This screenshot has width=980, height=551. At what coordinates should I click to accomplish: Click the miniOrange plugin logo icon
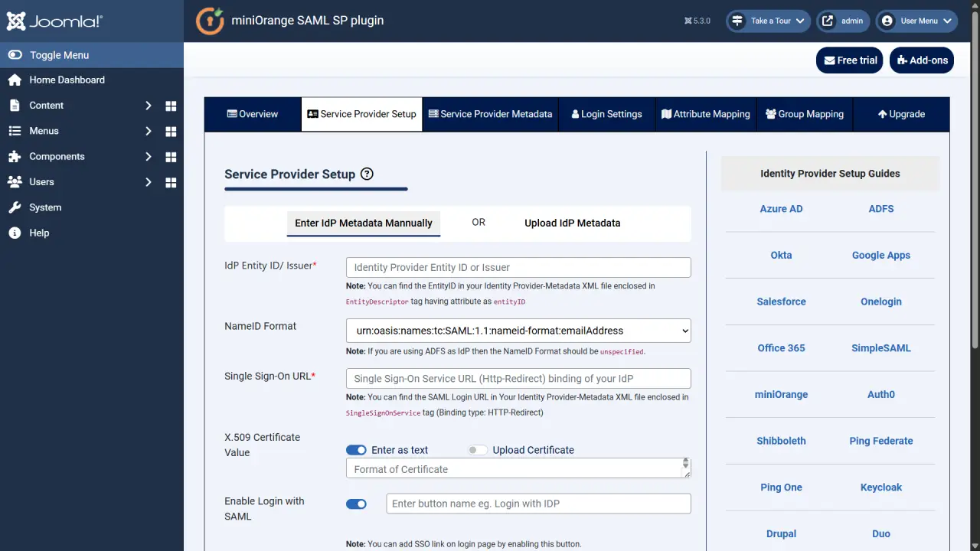click(x=210, y=21)
